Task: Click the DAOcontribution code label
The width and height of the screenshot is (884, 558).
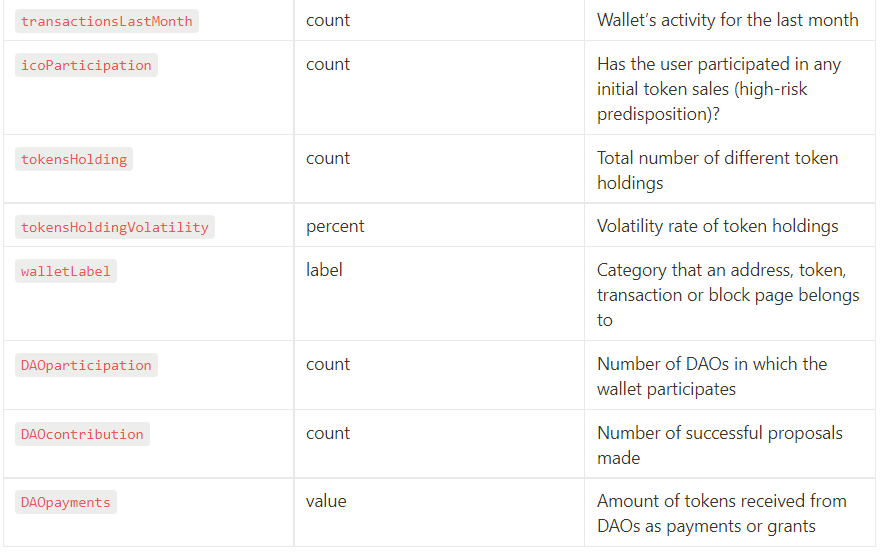Action: (82, 434)
